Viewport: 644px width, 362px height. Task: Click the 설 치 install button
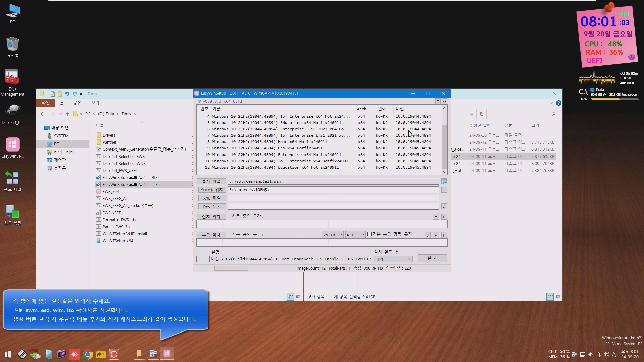click(432, 258)
